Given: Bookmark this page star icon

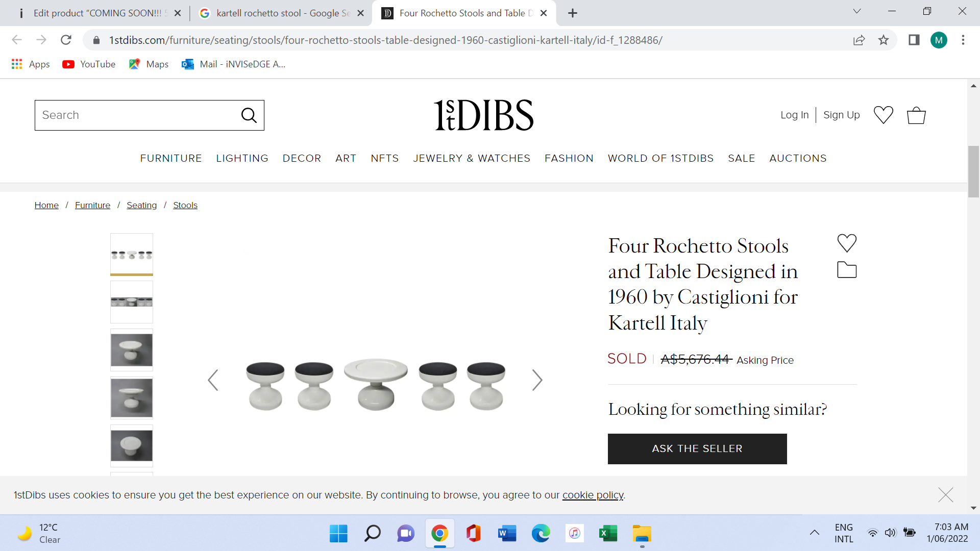Looking at the screenshot, I should [884, 40].
